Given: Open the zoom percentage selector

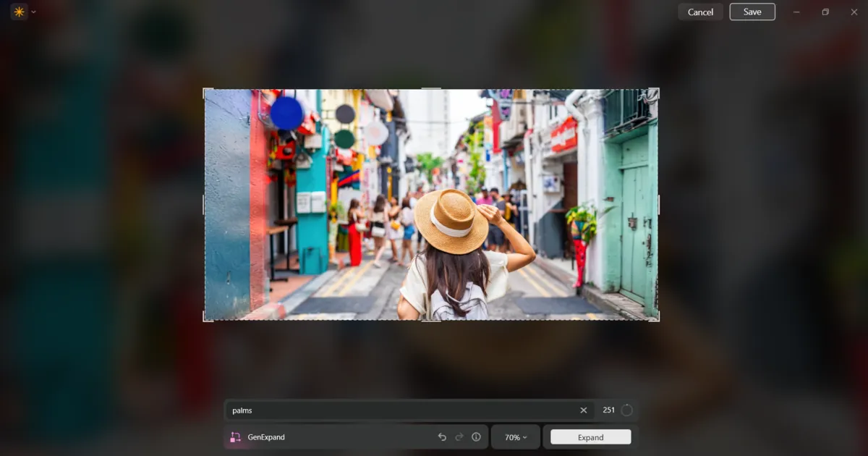Looking at the screenshot, I should pyautogui.click(x=515, y=436).
